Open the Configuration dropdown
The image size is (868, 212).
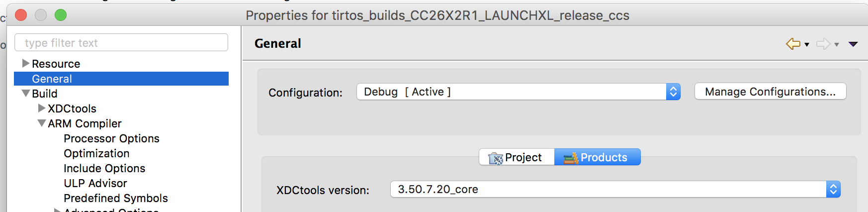[518, 92]
